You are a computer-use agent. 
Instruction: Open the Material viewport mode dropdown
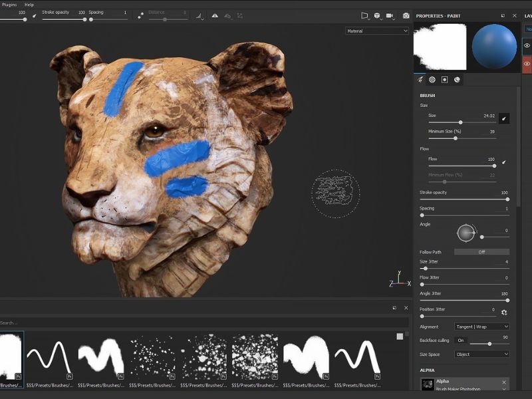pyautogui.click(x=377, y=31)
